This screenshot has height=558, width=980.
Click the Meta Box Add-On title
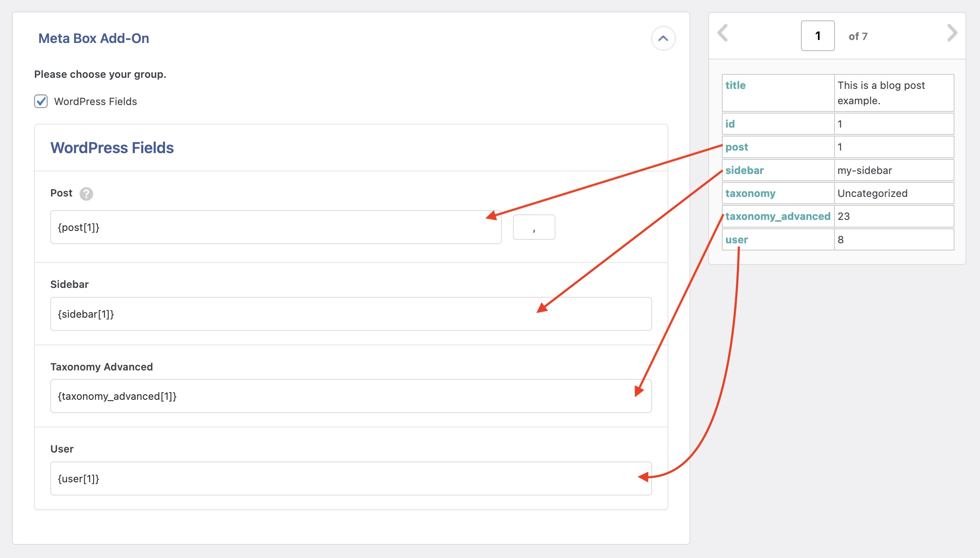94,38
